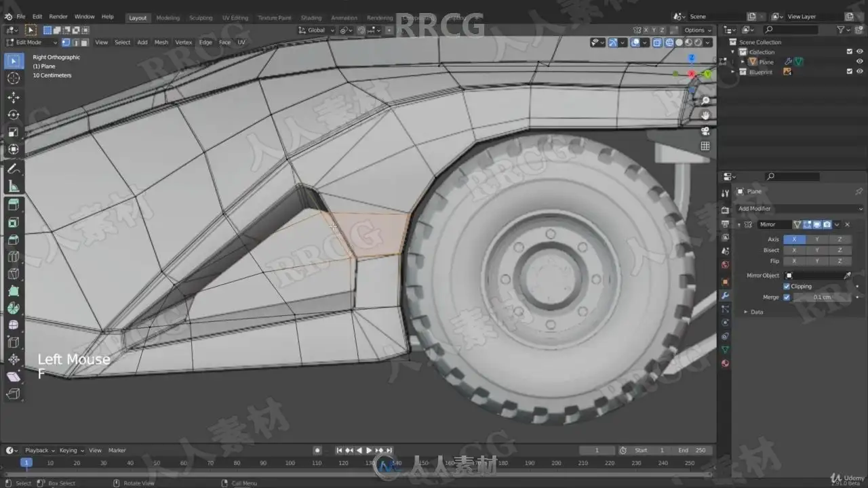The height and width of the screenshot is (488, 868).
Task: Switch to the Modeling workspace tab
Action: click(x=168, y=18)
